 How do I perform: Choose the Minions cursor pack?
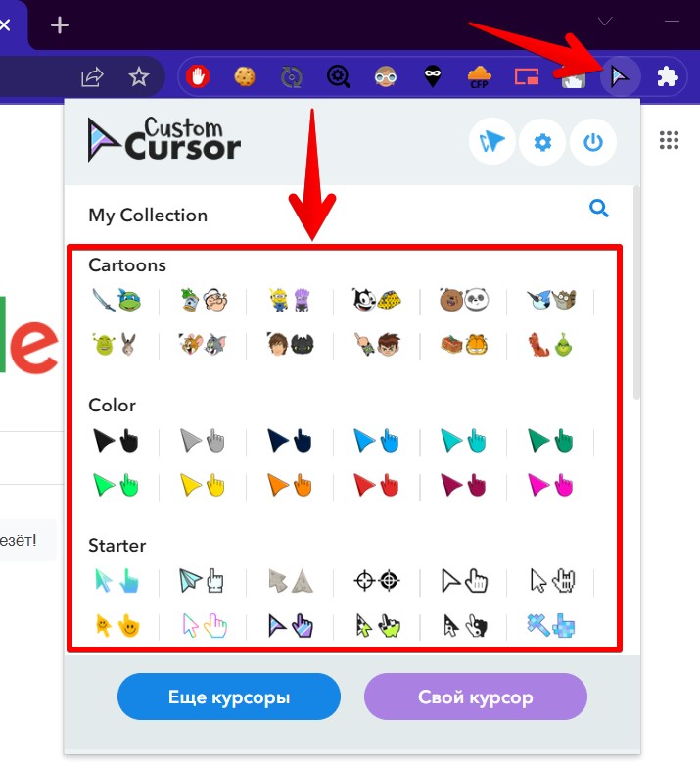tap(290, 300)
